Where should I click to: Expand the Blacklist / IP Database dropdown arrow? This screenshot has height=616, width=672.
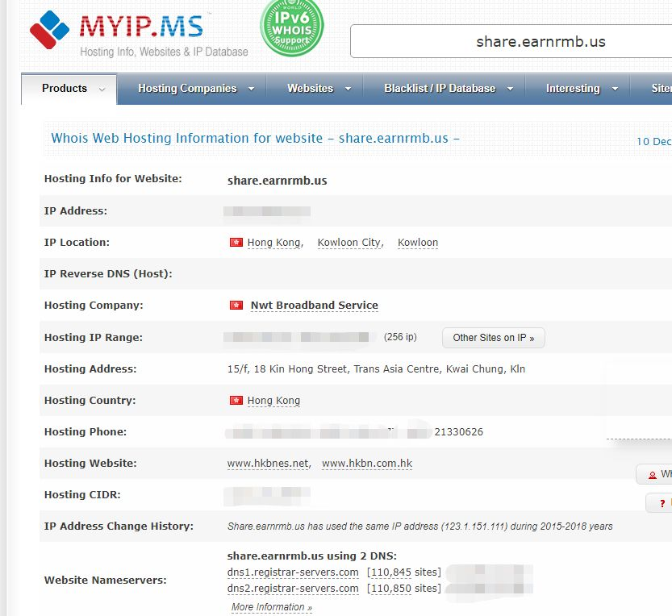coord(510,89)
